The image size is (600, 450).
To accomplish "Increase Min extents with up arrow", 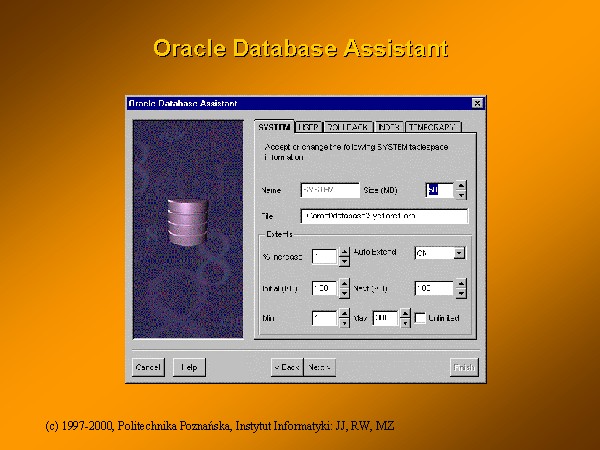I will pyautogui.click(x=344, y=313).
